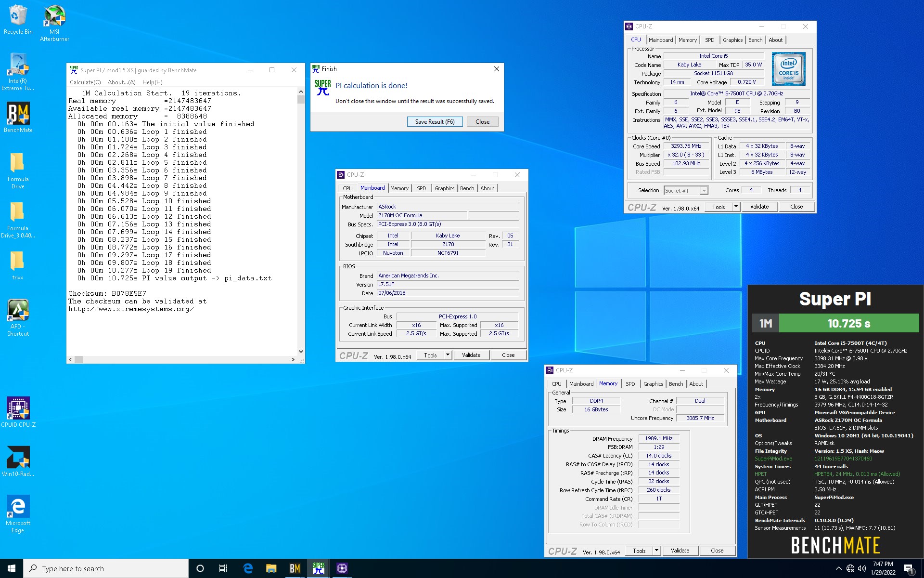Launch Intel Extreme Tuning desktop shortcut
Viewport: 924px width, 578px height.
tap(18, 72)
